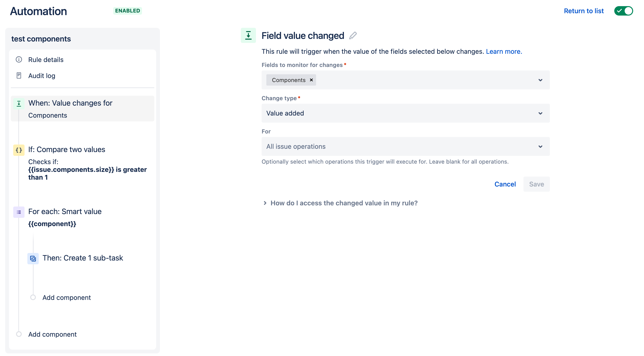Click the purple For each branch icon
644x356 pixels.
pos(19,212)
